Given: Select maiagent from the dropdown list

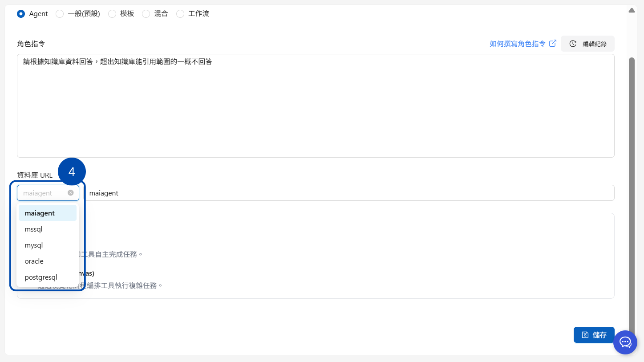Looking at the screenshot, I should (x=40, y=213).
